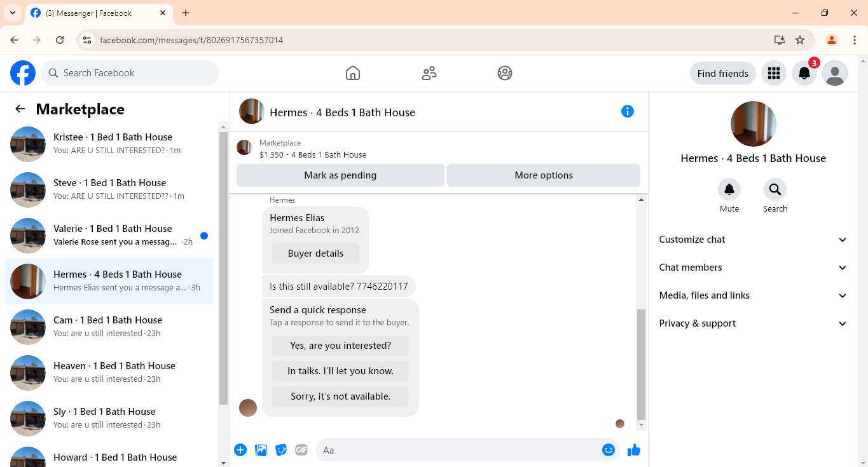Viewport: 868px width, 467px height.
Task: Expand Media, files and links section
Action: [x=754, y=295]
